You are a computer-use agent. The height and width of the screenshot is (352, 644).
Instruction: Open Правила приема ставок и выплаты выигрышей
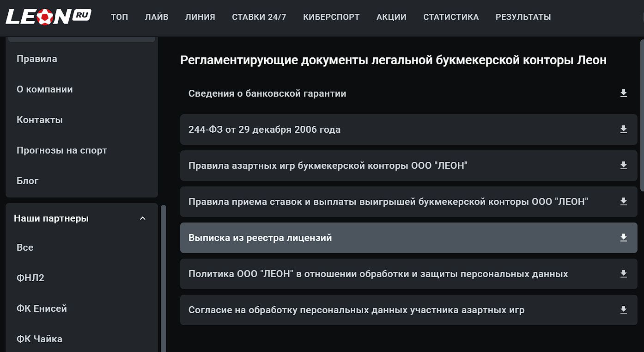(x=408, y=202)
